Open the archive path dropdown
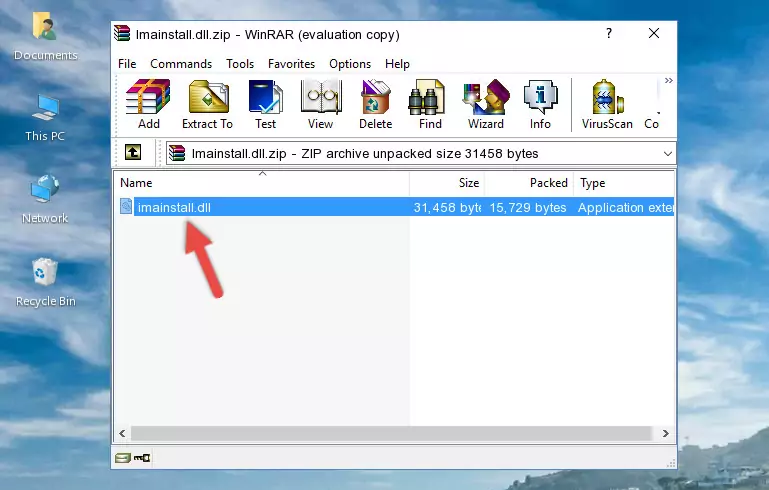This screenshot has height=490, width=769. [667, 154]
